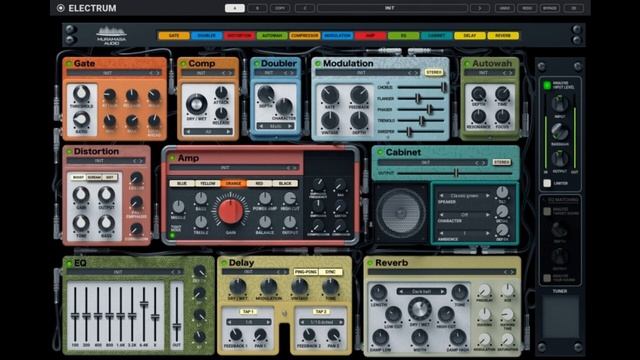Open the Cabinet preset selector
Viewport: 640px width, 360px height.
click(x=433, y=162)
